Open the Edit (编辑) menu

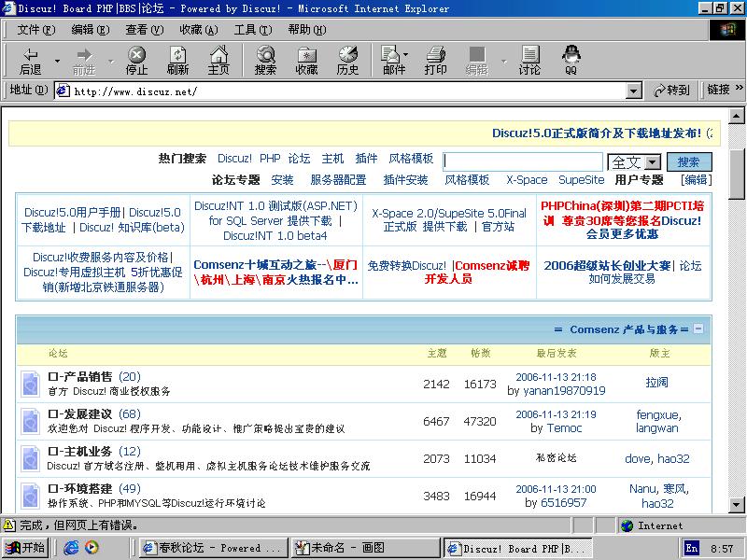(x=90, y=30)
